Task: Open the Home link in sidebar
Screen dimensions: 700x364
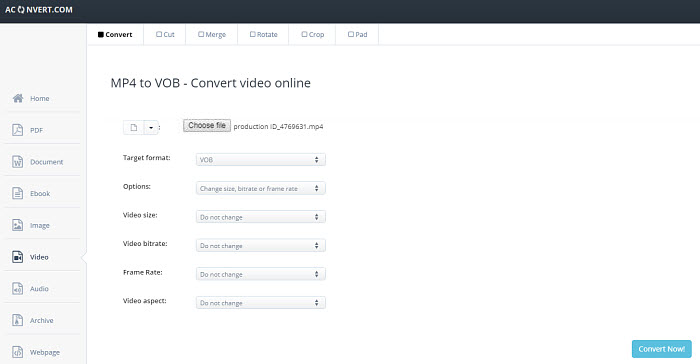Action: click(x=40, y=98)
